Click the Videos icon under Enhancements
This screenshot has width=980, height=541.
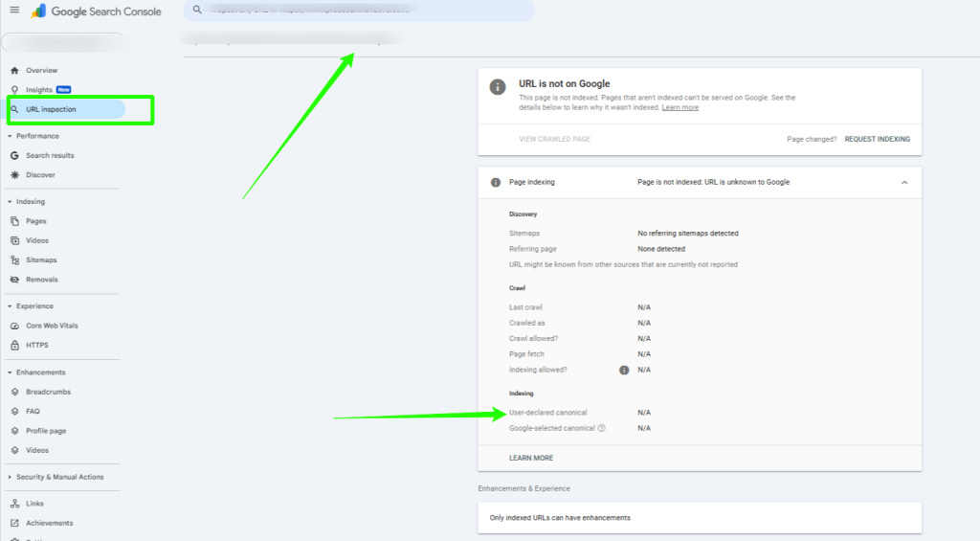15,450
